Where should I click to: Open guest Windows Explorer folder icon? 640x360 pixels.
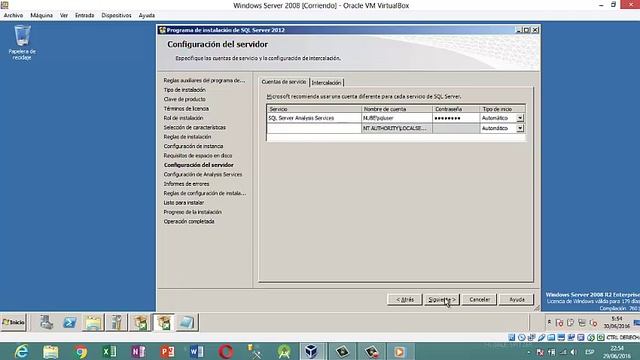tap(93, 322)
